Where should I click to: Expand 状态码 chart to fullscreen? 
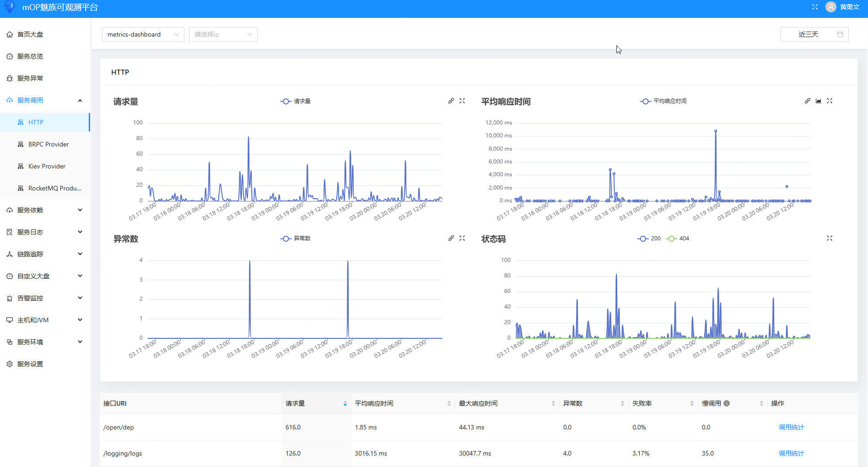coord(829,238)
